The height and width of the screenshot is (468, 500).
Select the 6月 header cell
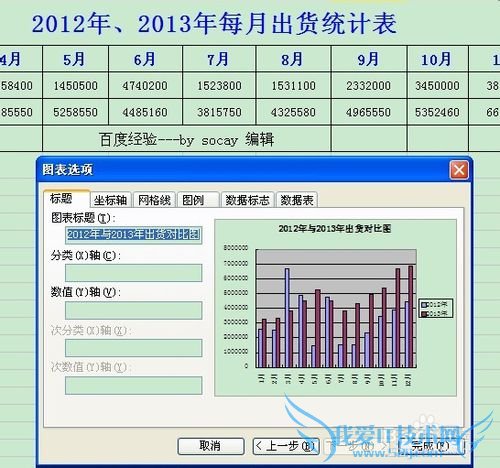tap(145, 59)
